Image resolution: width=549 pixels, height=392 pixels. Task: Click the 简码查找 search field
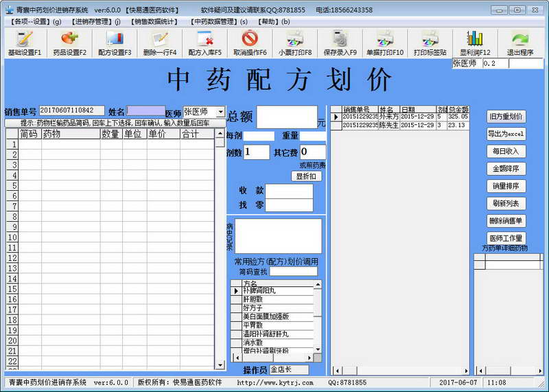coord(294,271)
